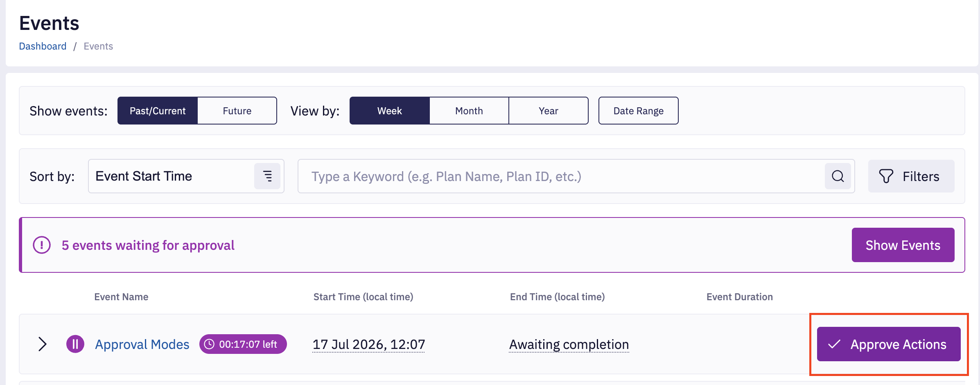Select Past/Current events toggle
The image size is (980, 385).
[158, 111]
